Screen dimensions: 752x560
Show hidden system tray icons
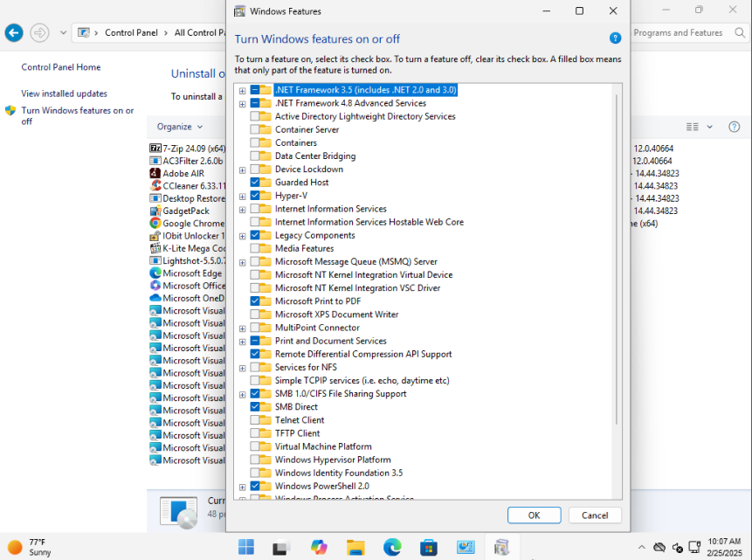[x=641, y=547]
